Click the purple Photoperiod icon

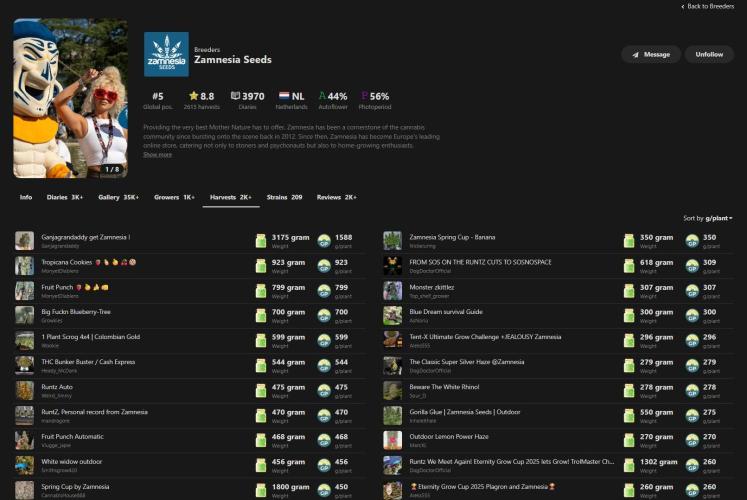[364, 96]
